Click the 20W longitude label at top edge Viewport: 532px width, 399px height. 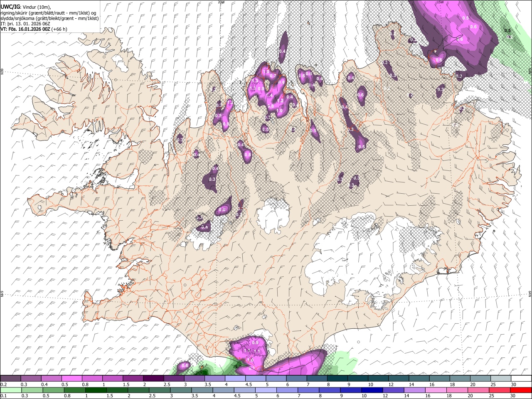coord(221,2)
